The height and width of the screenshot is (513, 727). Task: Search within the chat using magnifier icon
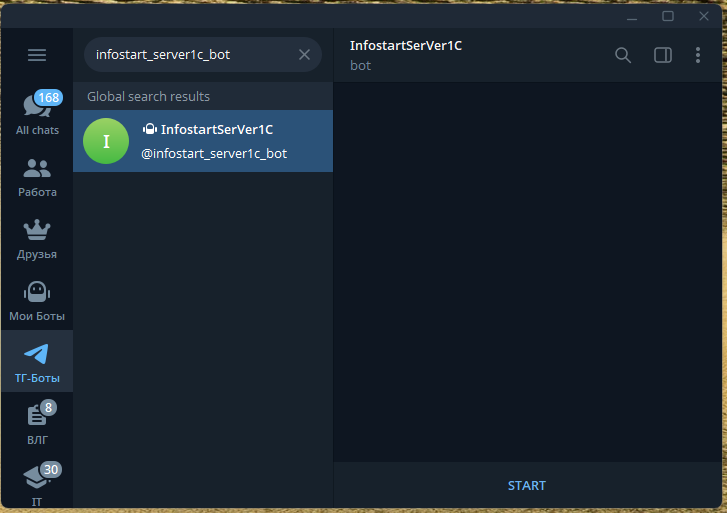623,55
